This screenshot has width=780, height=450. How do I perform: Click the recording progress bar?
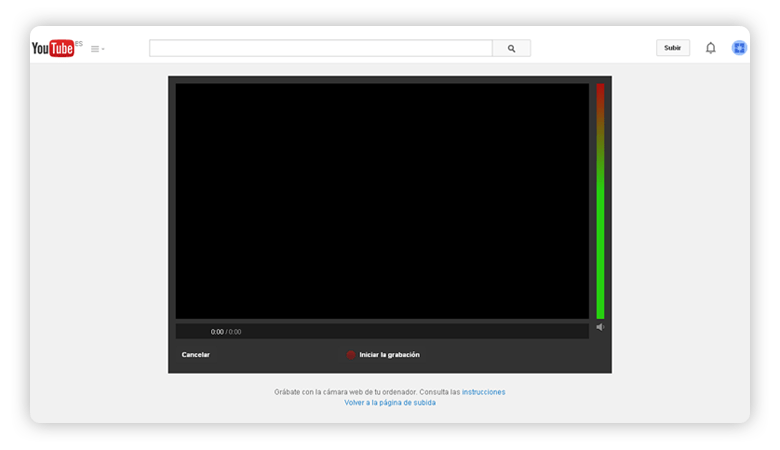[382, 332]
